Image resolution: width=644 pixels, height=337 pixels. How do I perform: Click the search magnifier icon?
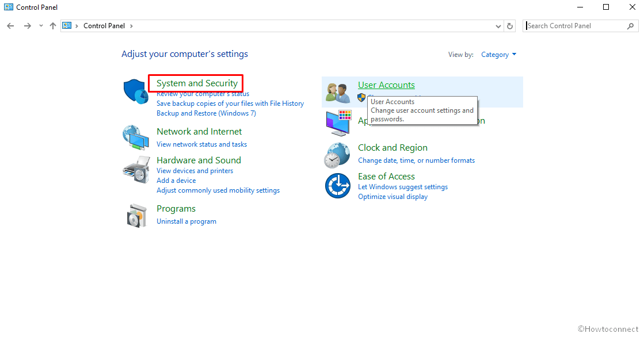(x=630, y=26)
